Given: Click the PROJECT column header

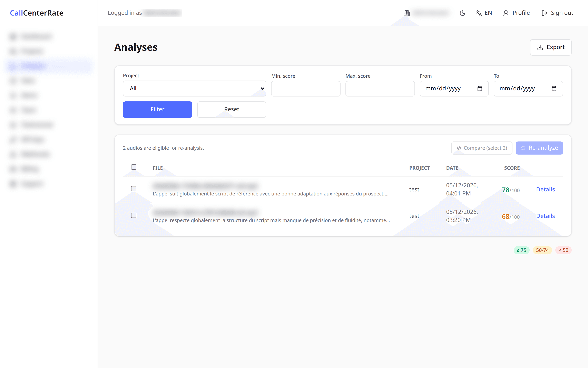Looking at the screenshot, I should (x=419, y=168).
